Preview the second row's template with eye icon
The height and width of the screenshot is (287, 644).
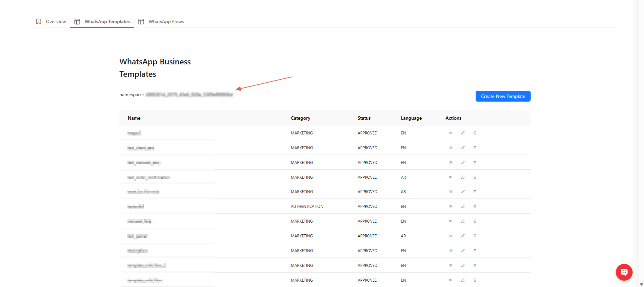coord(451,148)
